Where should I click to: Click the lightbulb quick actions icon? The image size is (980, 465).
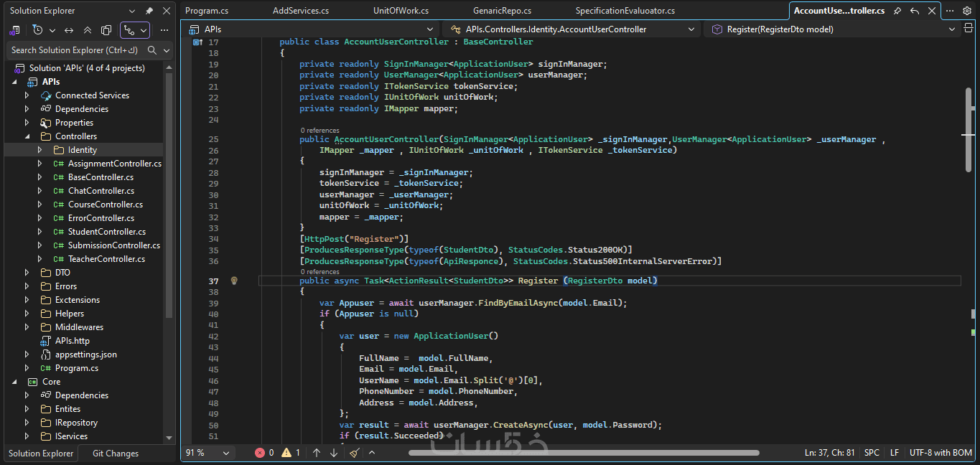(234, 281)
